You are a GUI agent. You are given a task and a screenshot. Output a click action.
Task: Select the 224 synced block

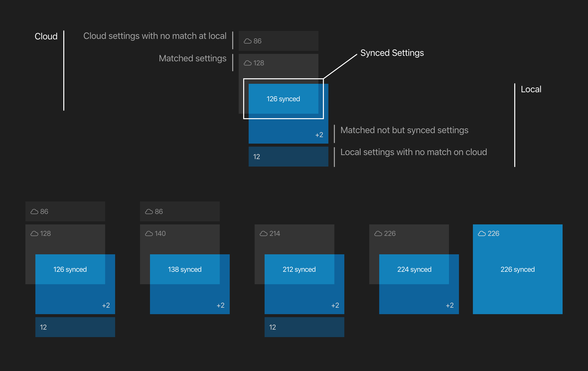[x=414, y=269]
